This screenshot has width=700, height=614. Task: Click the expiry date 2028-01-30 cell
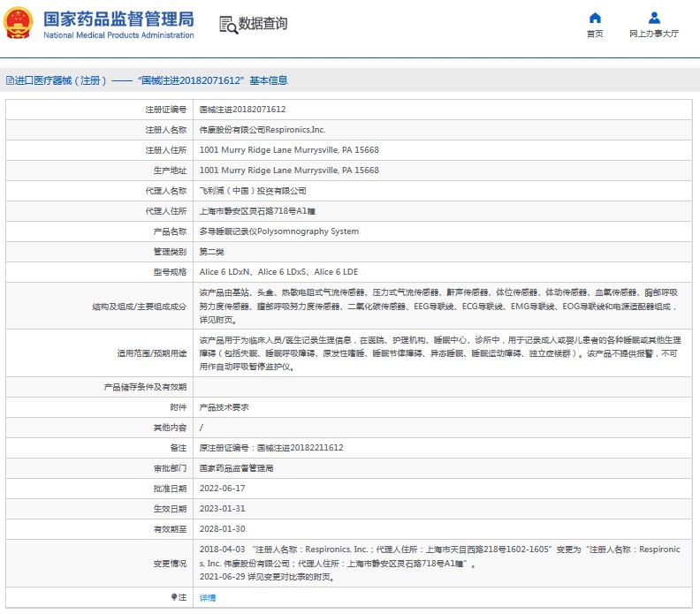point(222,529)
